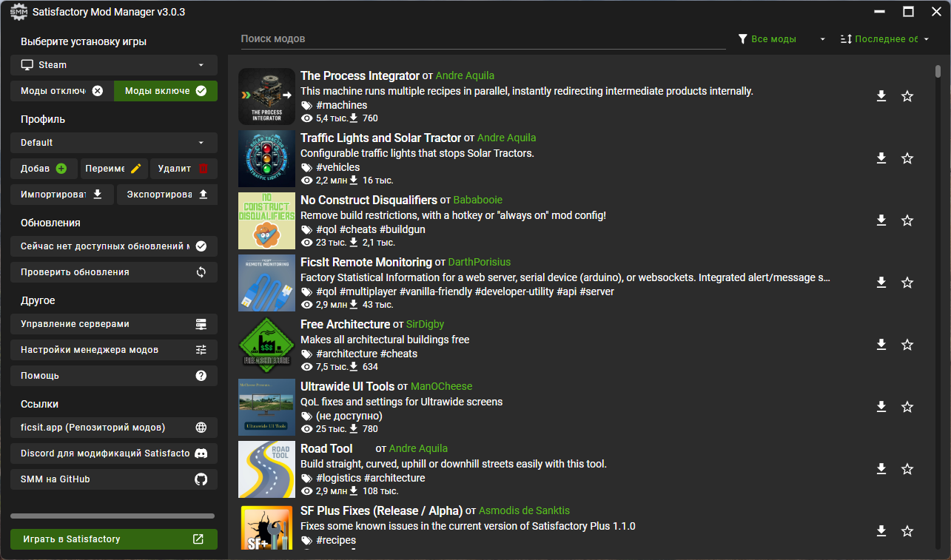Star the Free Architecture mod
Screen dimensions: 951x560
coord(907,345)
